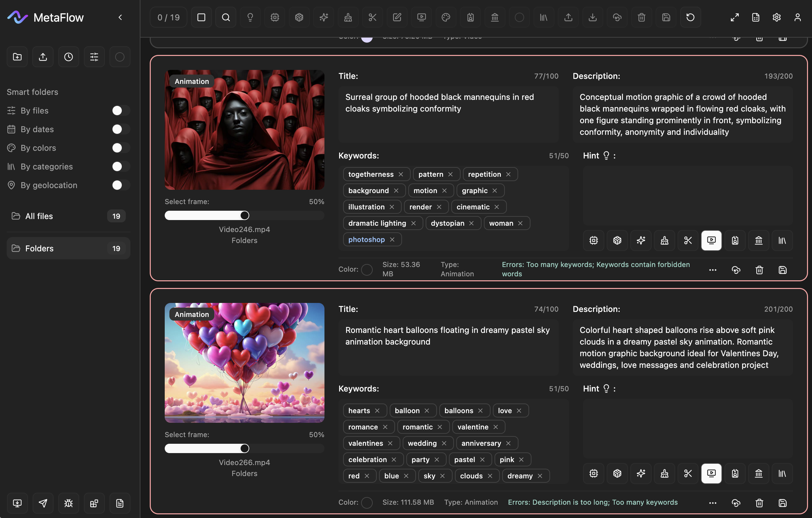Delete the balloons animation using its trash icon
This screenshot has width=812, height=518.
(x=759, y=502)
